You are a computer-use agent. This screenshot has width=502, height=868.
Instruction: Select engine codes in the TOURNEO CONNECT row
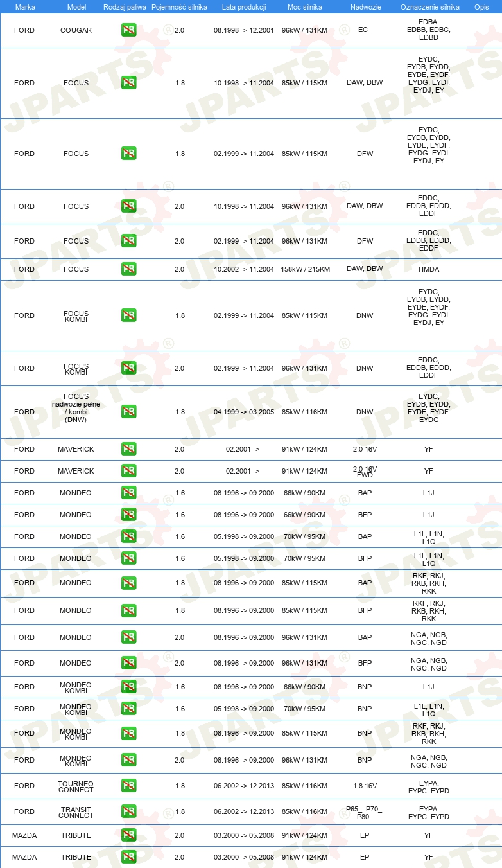(x=429, y=786)
